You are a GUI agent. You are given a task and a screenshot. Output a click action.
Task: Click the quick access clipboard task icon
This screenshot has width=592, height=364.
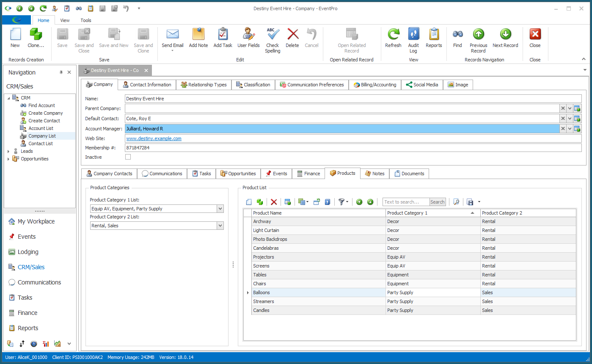[66, 8]
